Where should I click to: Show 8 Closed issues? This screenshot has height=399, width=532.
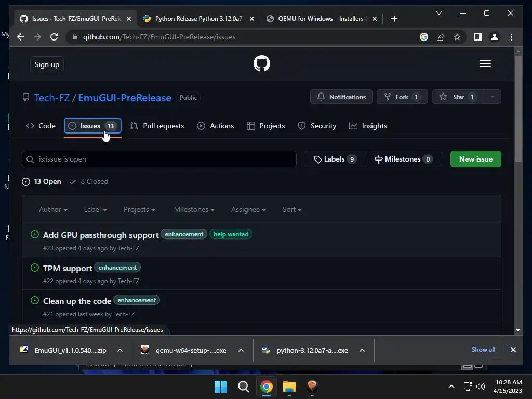pyautogui.click(x=88, y=181)
